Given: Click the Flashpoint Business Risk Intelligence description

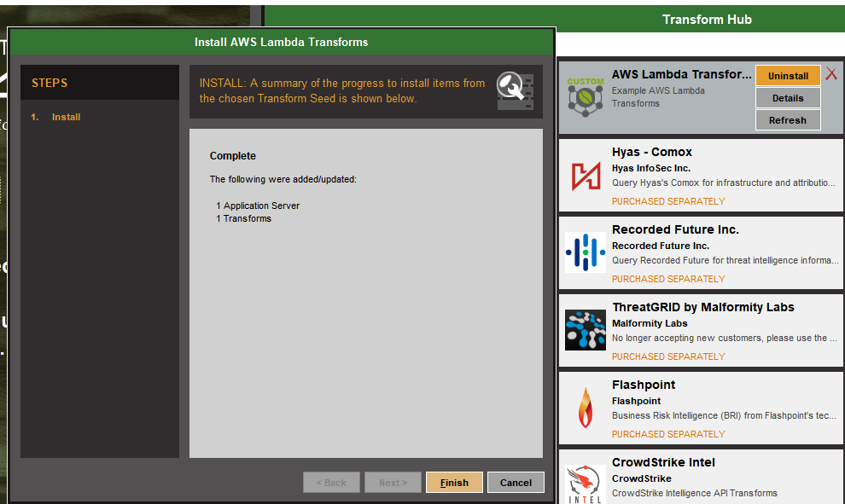Looking at the screenshot, I should 724,415.
